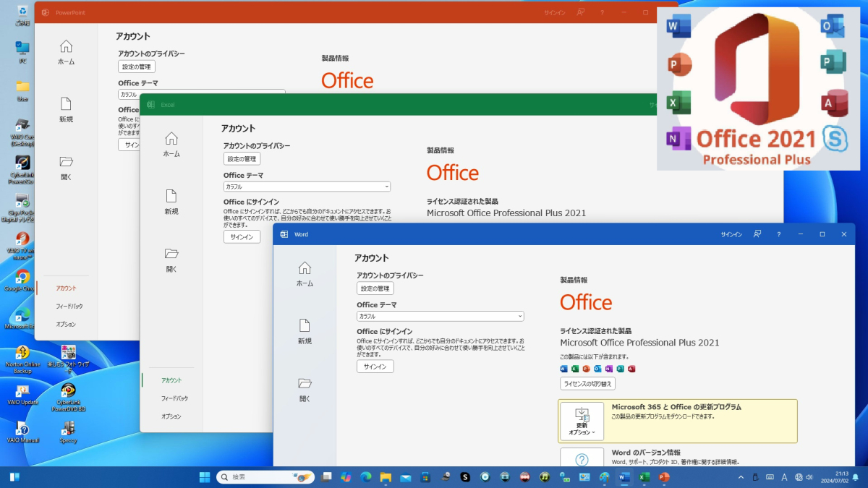Click Sign in (サインイン) in PowerPoint title bar
This screenshot has width=868, height=488.
pyautogui.click(x=555, y=12)
